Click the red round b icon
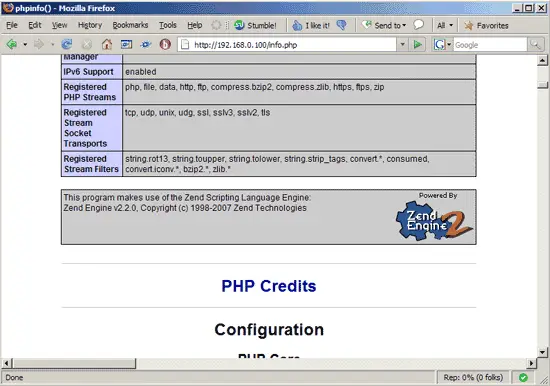 click(x=165, y=45)
